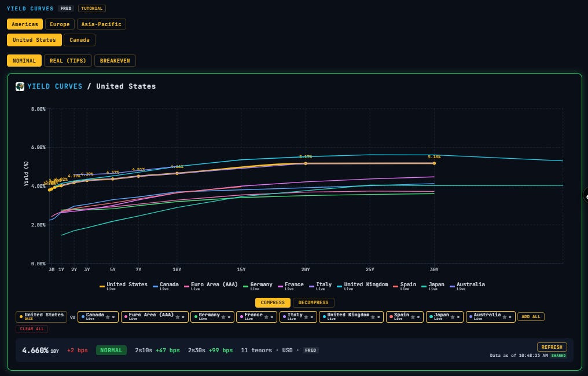The image size is (588, 376).
Task: Click the YIELD CURVES header title
Action: [30, 8]
